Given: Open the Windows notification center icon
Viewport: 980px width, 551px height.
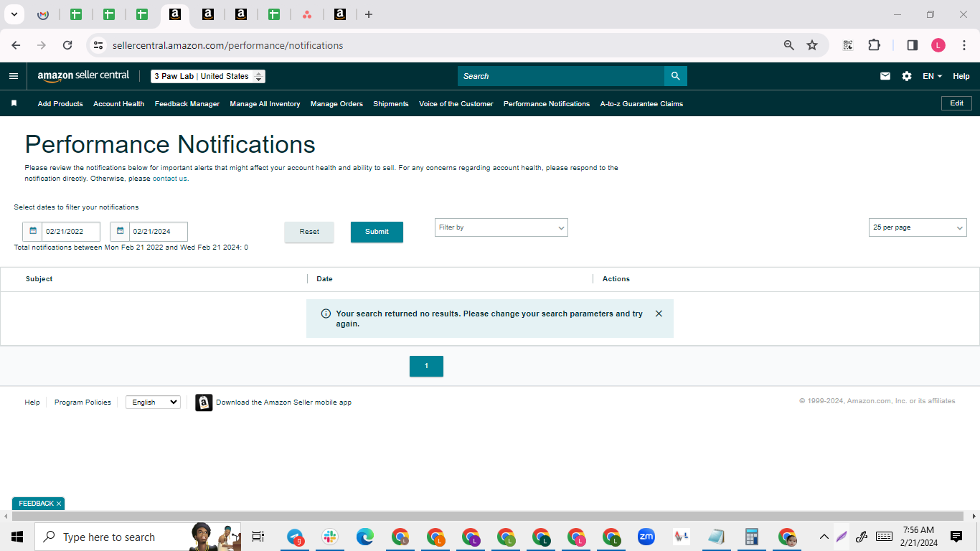Looking at the screenshot, I should pos(956,537).
